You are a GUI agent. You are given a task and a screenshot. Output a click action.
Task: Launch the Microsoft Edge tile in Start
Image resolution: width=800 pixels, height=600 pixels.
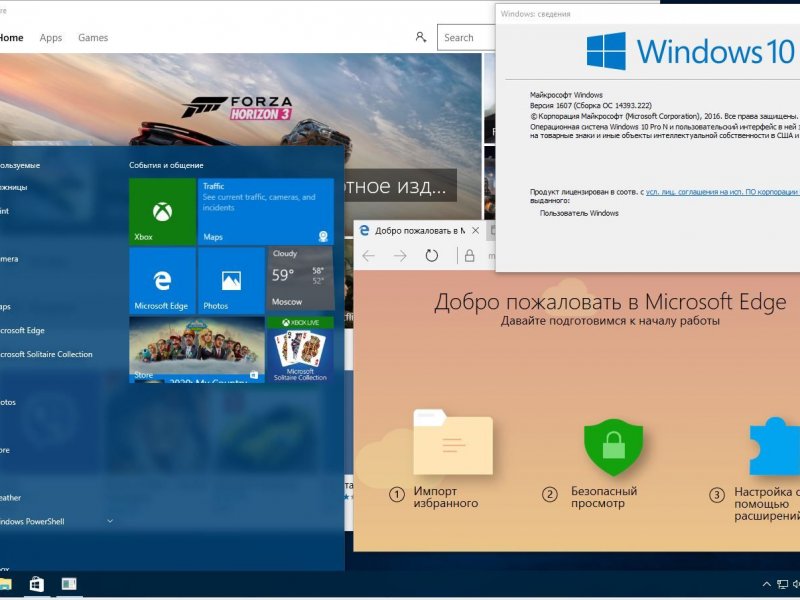(x=162, y=281)
